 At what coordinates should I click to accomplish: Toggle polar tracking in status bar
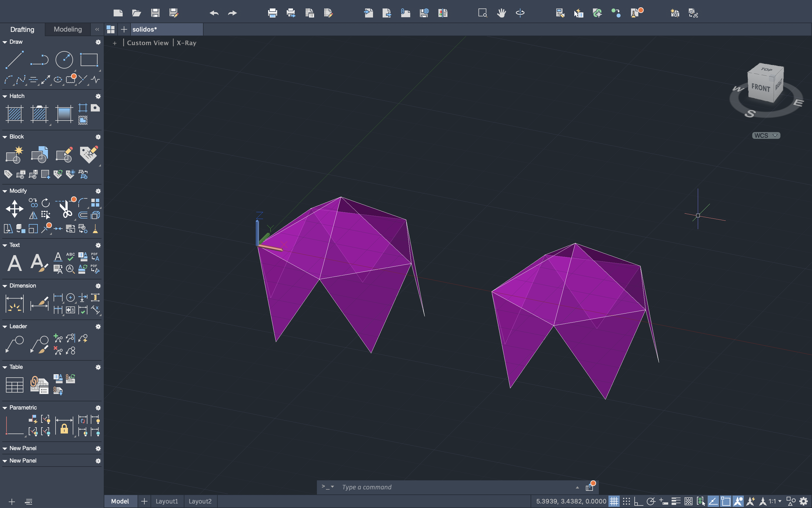point(651,501)
